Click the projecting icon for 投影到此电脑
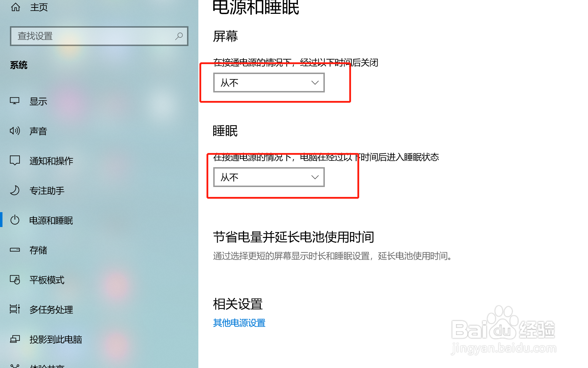Viewport: 588px width, 368px height. [x=15, y=339]
